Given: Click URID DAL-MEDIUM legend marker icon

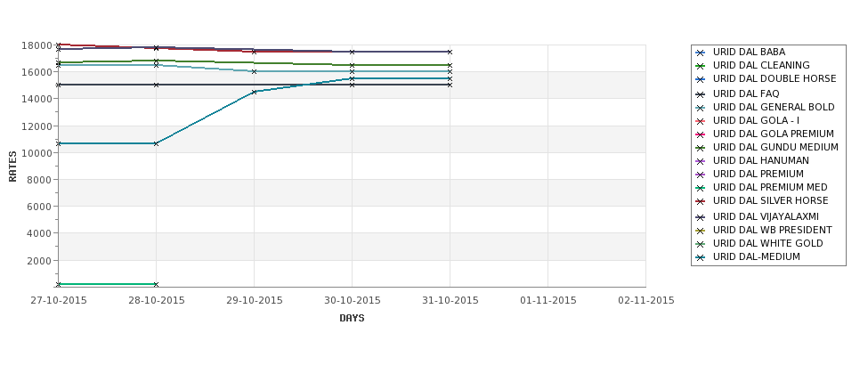Looking at the screenshot, I should coord(701,256).
